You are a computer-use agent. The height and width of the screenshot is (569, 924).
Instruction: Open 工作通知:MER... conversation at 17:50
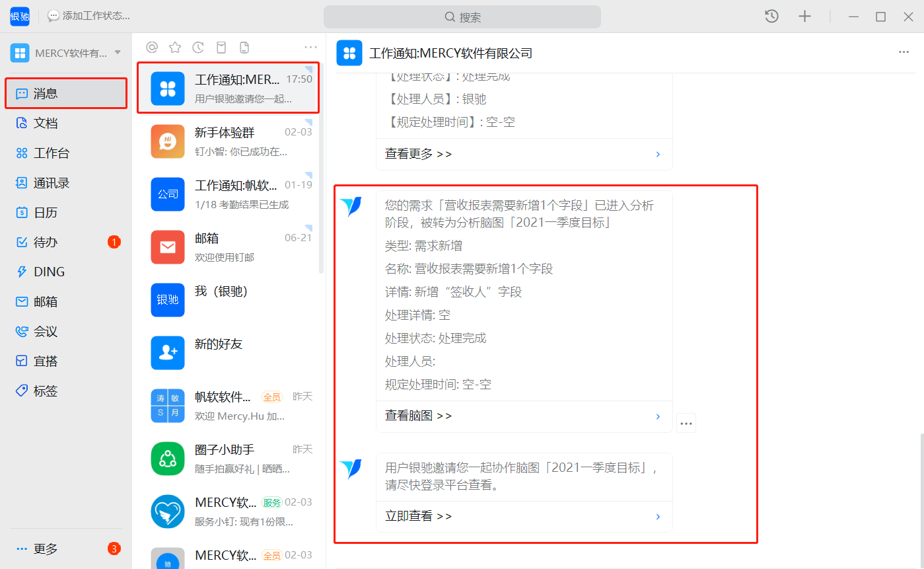tap(229, 88)
